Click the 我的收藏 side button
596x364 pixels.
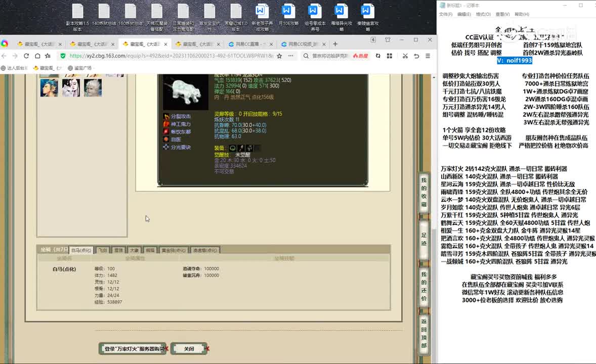[x=424, y=192]
